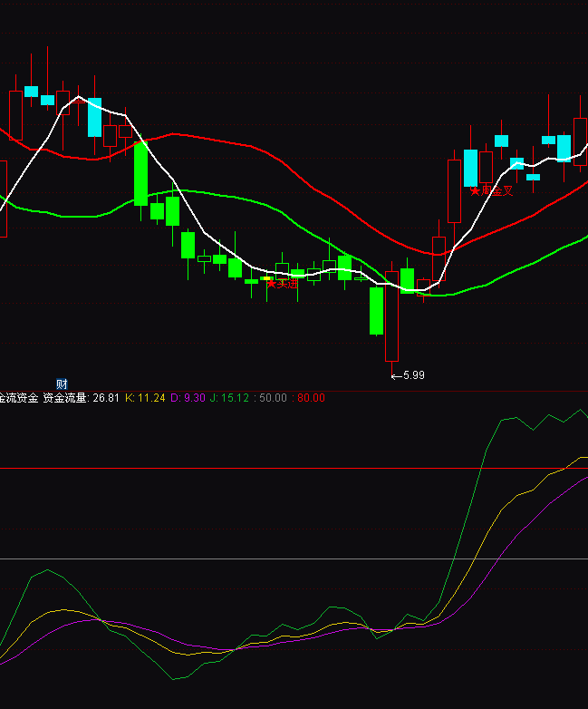Click the 金流资金 indicator name text
The image size is (588, 709).
click(18, 398)
